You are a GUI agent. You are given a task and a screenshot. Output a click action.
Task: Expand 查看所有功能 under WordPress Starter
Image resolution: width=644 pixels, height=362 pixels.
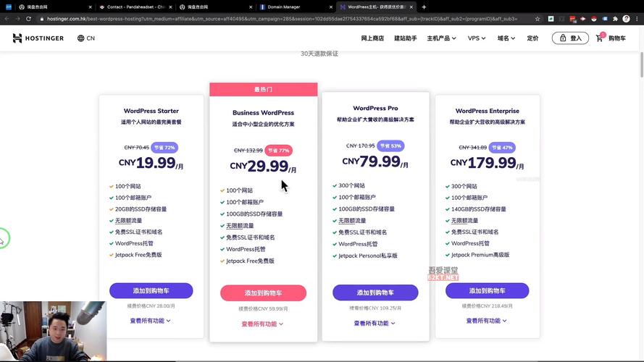[151, 321]
